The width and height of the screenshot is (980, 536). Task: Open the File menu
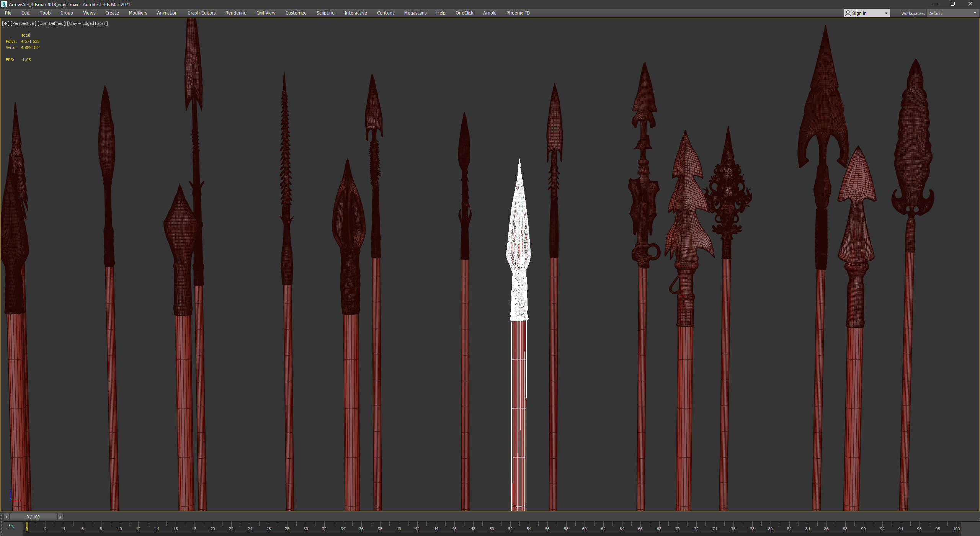point(8,13)
